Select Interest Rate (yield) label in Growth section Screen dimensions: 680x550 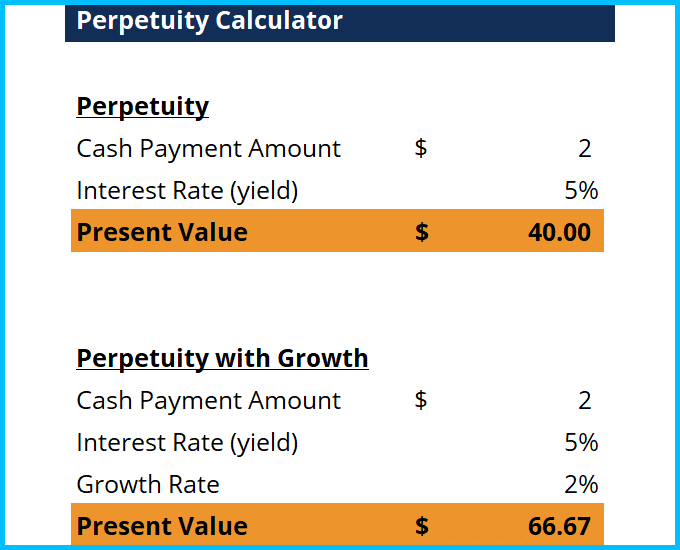[x=187, y=442]
